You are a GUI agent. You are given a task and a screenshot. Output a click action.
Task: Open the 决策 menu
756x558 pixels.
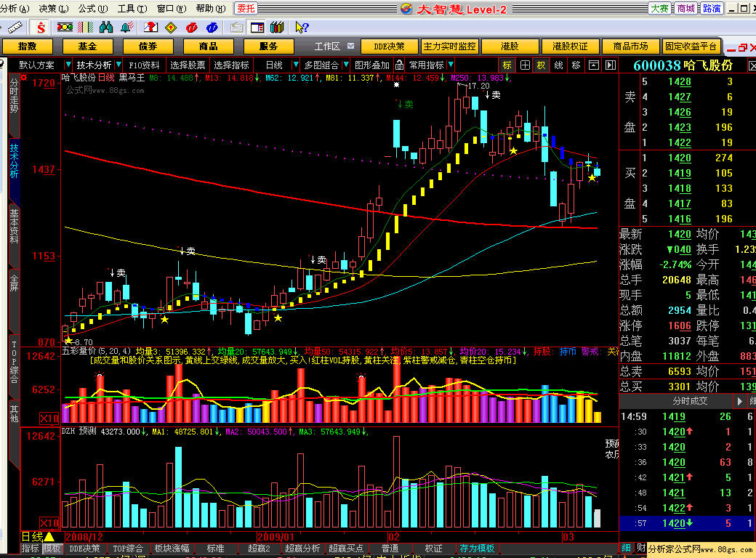(x=54, y=9)
